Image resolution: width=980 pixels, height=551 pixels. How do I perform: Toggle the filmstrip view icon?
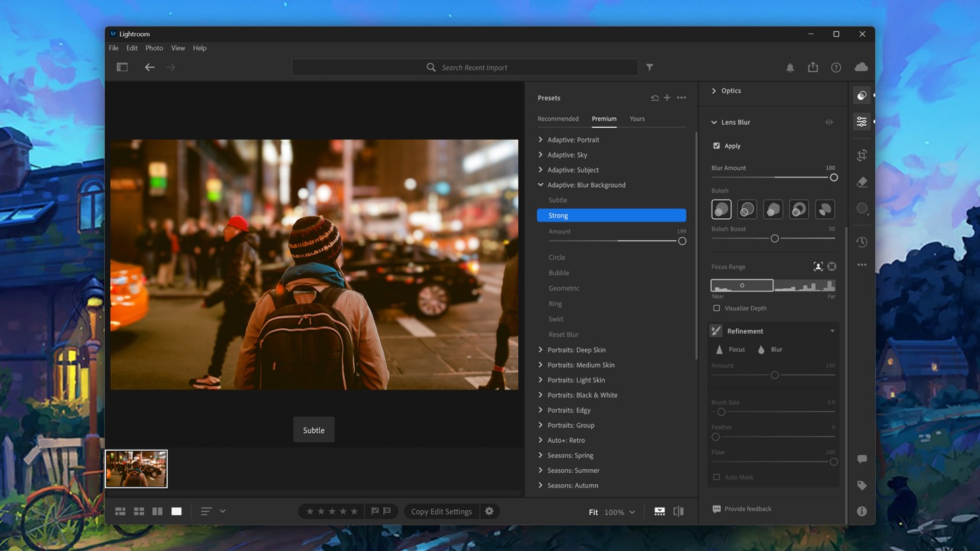(x=659, y=511)
